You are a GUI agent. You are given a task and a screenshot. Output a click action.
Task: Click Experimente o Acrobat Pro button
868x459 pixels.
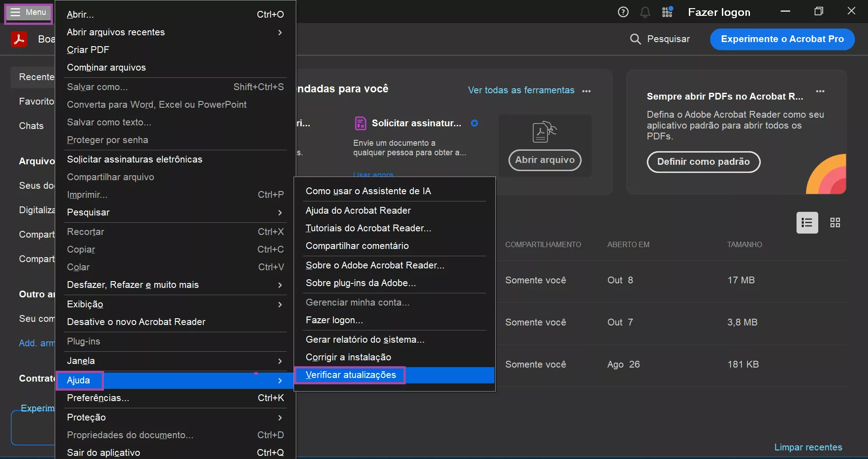782,39
